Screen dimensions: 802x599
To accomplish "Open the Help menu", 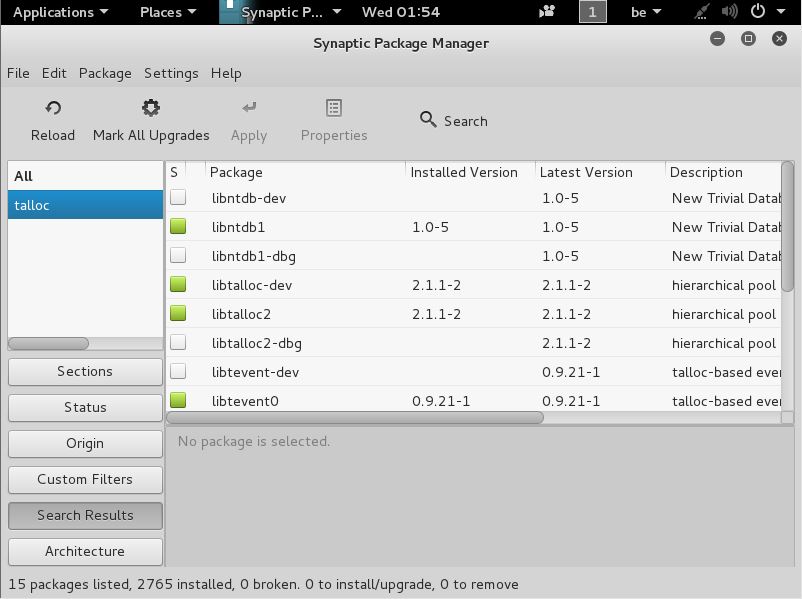I will click(x=226, y=73).
